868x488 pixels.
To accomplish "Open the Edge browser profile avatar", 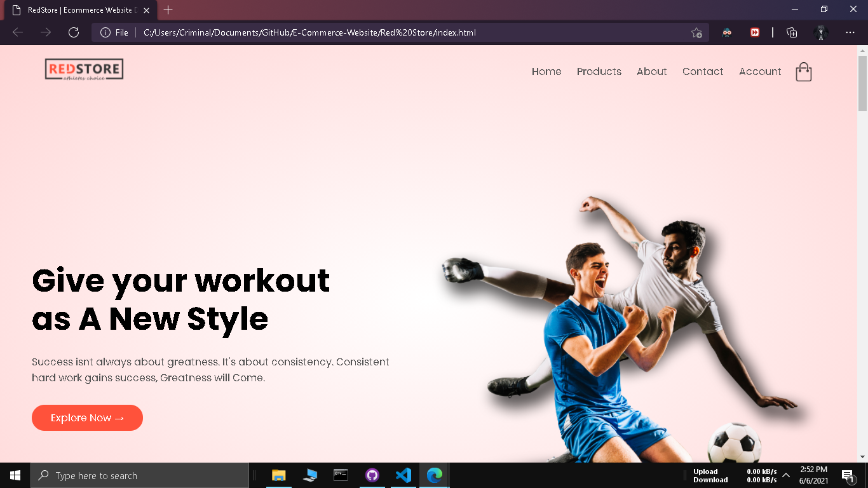I will click(x=820, y=32).
